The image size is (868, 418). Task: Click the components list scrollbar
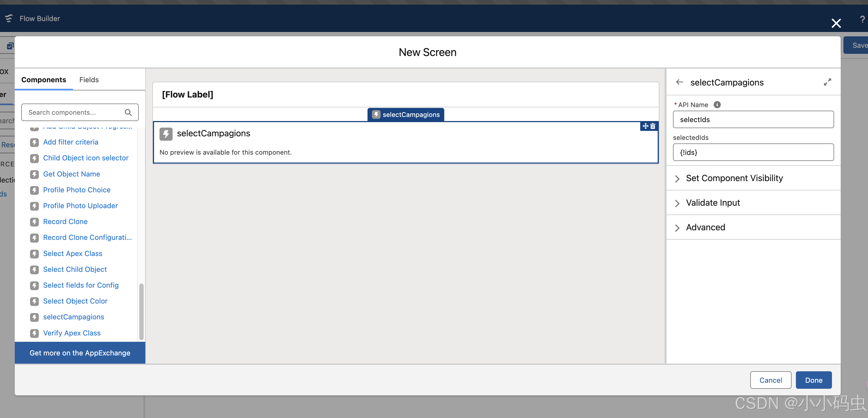tap(141, 311)
